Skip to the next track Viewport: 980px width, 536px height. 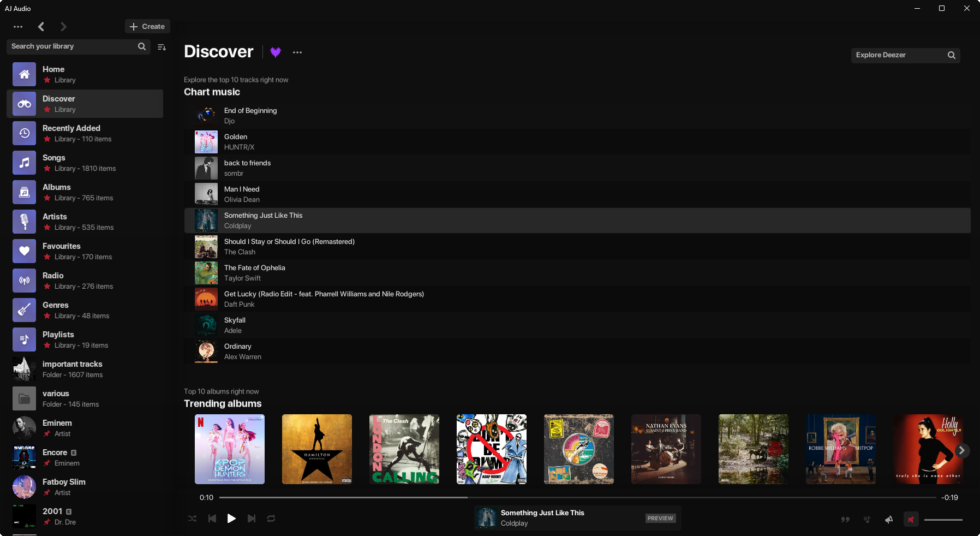[252, 519]
